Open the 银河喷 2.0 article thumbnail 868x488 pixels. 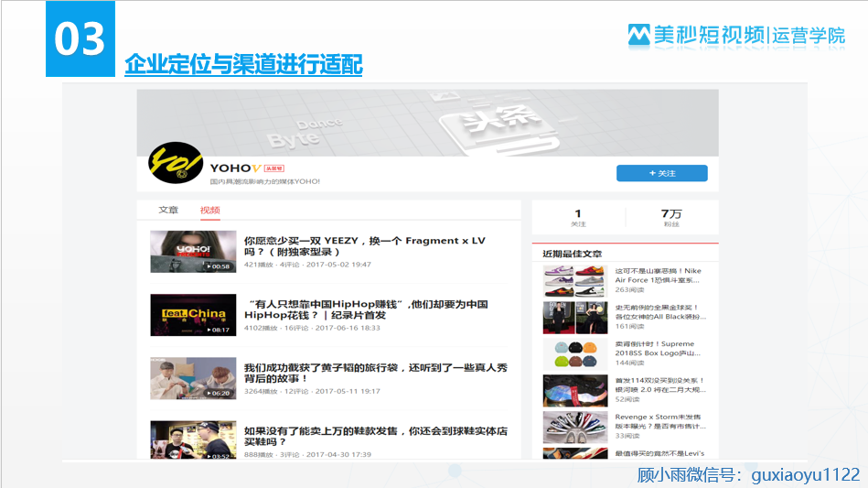tap(575, 391)
